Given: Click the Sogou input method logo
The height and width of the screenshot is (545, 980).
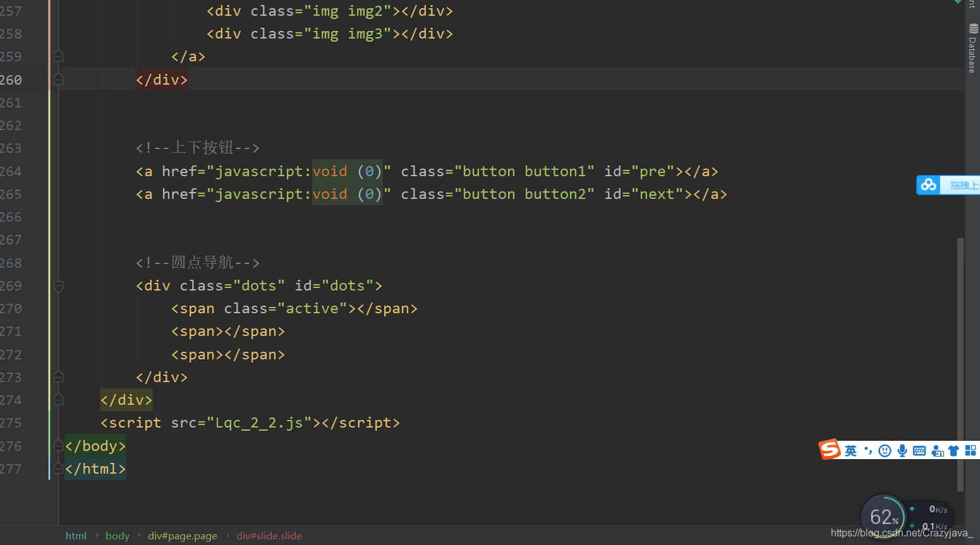Looking at the screenshot, I should pos(830,450).
